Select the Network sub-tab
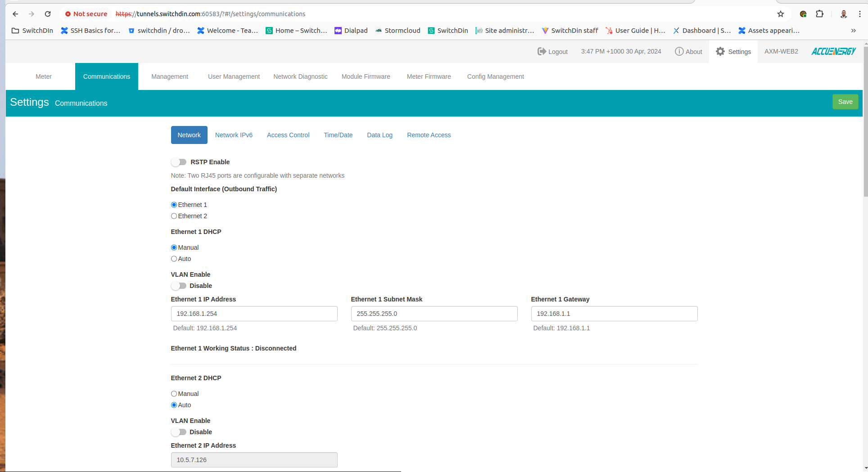 click(x=189, y=135)
